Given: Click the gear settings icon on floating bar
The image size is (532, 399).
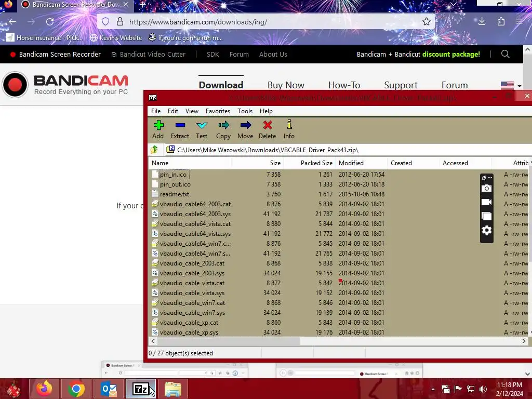Looking at the screenshot, I should tap(486, 231).
